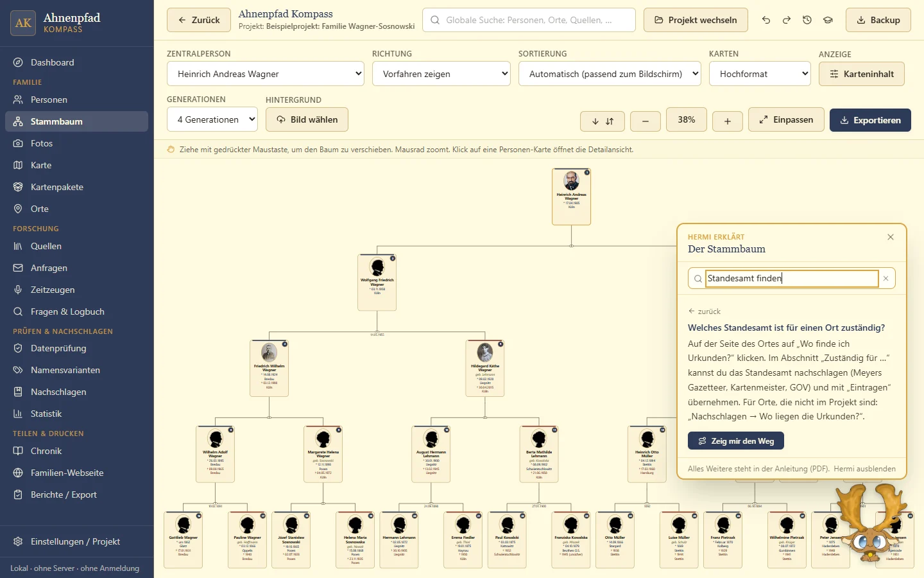The width and height of the screenshot is (924, 578).
Task: Zoom out with the minus button
Action: pos(646,121)
